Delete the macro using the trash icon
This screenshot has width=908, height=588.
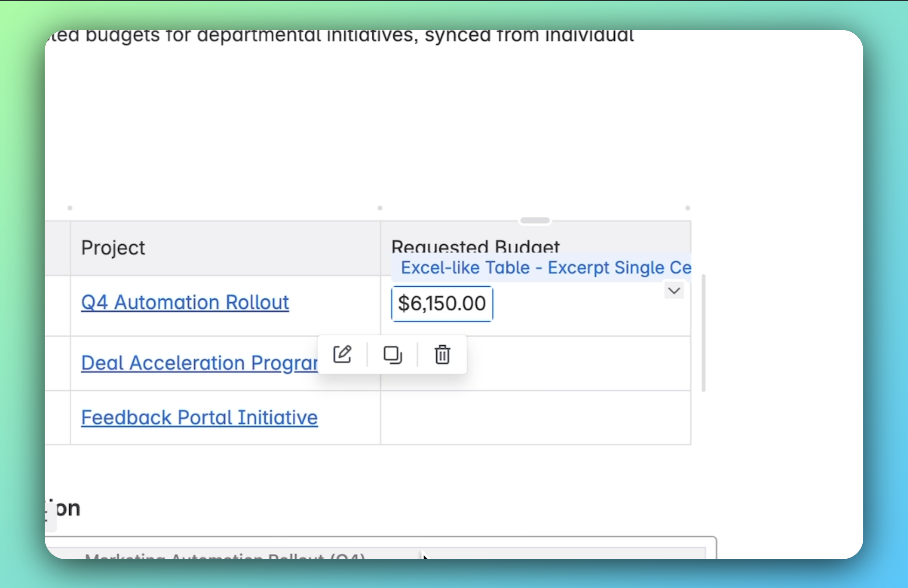[x=442, y=354]
